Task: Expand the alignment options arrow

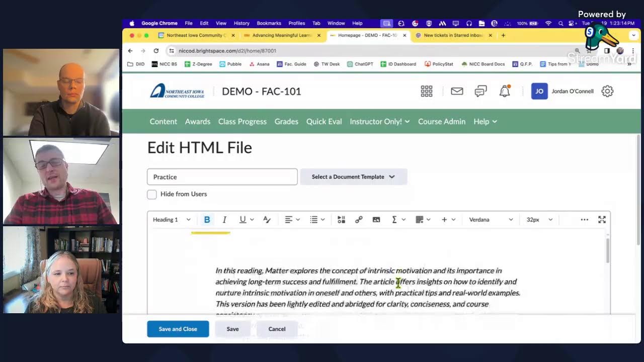Action: click(298, 220)
